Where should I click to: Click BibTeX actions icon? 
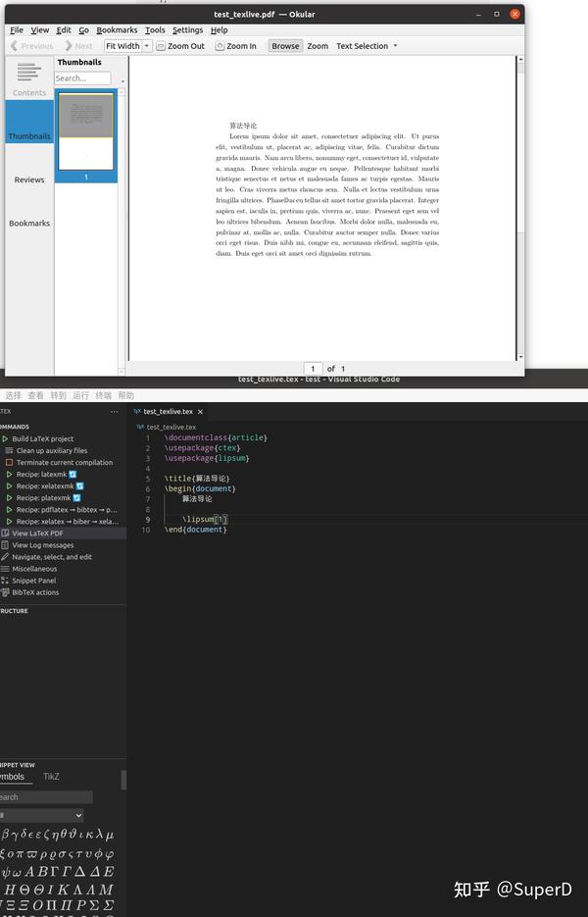(5, 591)
